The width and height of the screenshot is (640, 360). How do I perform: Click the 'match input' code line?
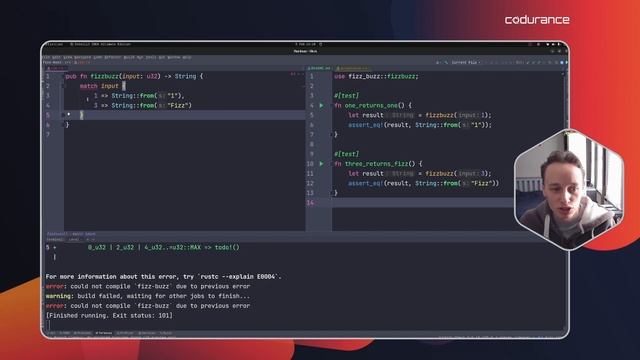(103, 86)
